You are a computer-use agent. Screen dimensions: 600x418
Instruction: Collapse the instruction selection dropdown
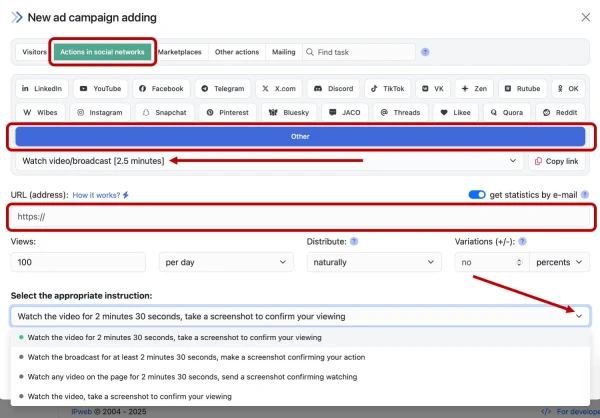pos(579,316)
